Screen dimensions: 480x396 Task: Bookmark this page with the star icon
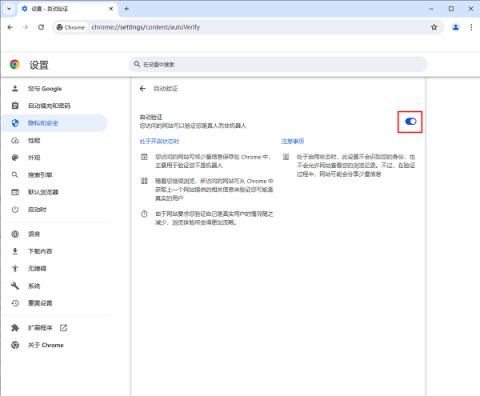point(434,27)
